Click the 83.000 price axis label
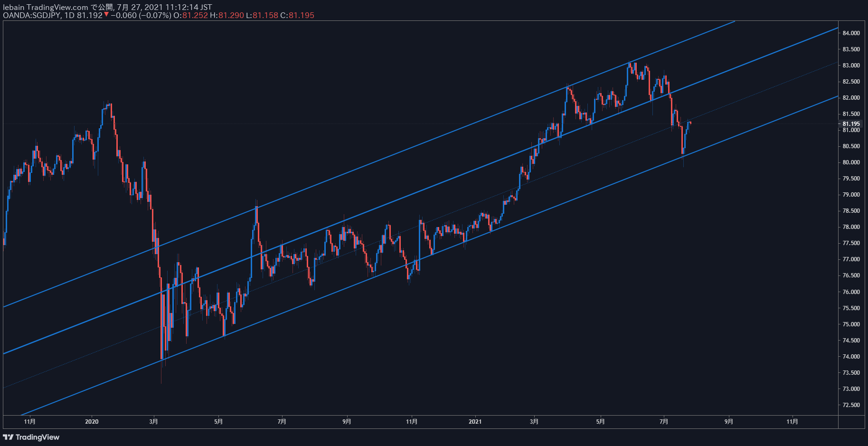868x446 pixels. [x=851, y=66]
